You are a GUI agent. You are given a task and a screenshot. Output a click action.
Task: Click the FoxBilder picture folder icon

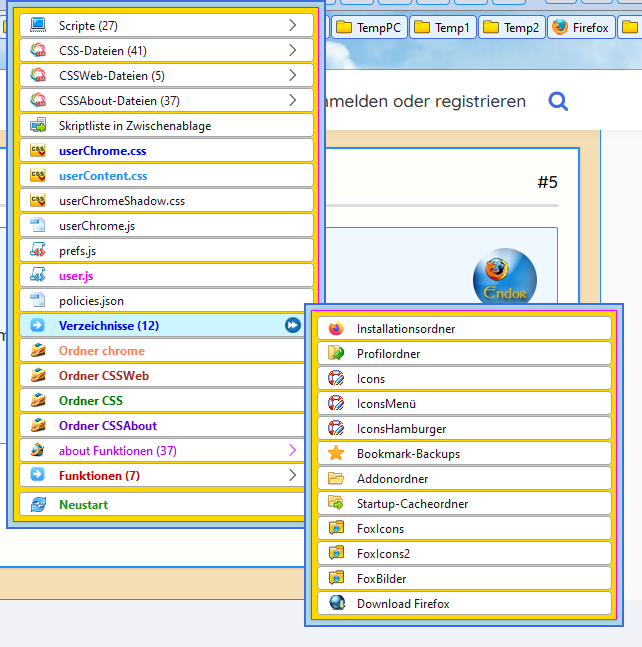click(336, 578)
